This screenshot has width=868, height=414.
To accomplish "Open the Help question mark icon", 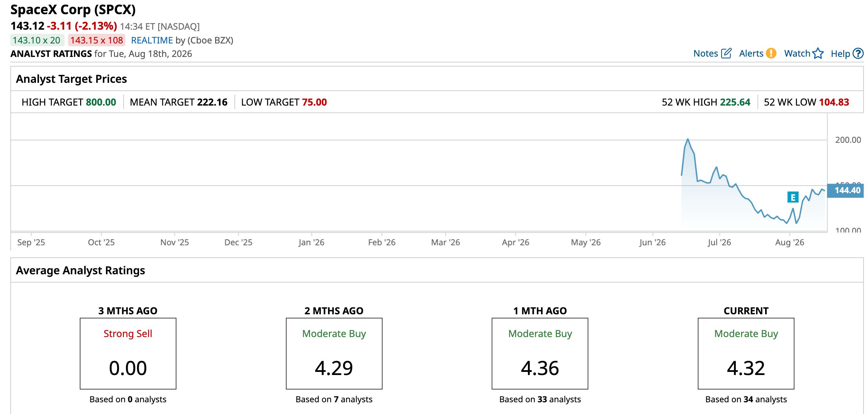I will 858,53.
